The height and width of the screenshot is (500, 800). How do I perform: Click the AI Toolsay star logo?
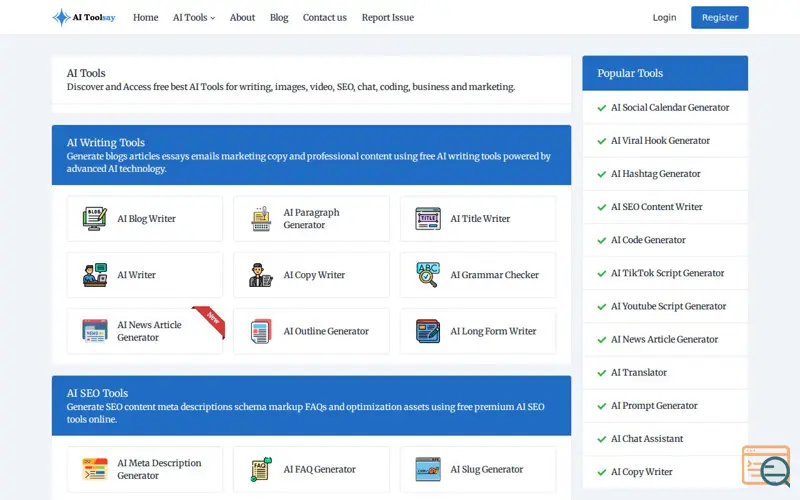click(x=61, y=17)
